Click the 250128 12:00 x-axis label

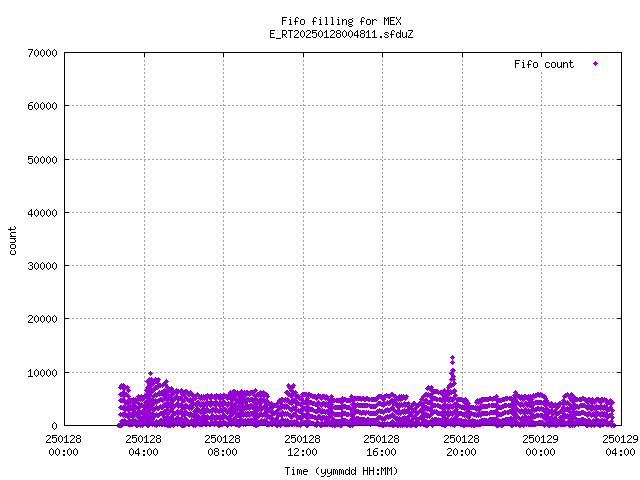[303, 445]
